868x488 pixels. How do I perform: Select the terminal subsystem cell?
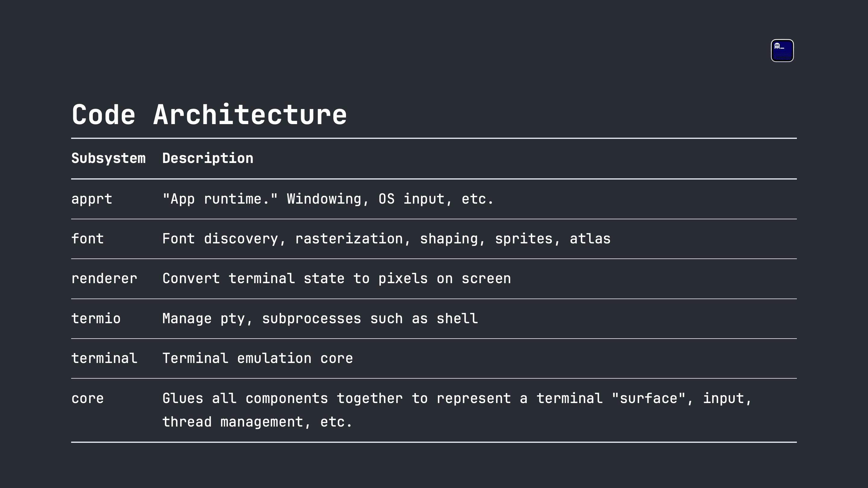[x=105, y=358]
